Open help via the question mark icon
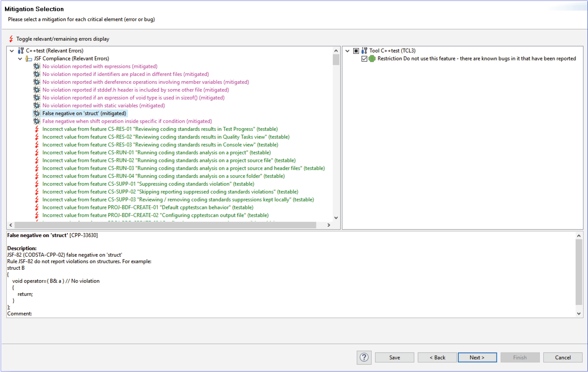 pyautogui.click(x=364, y=358)
